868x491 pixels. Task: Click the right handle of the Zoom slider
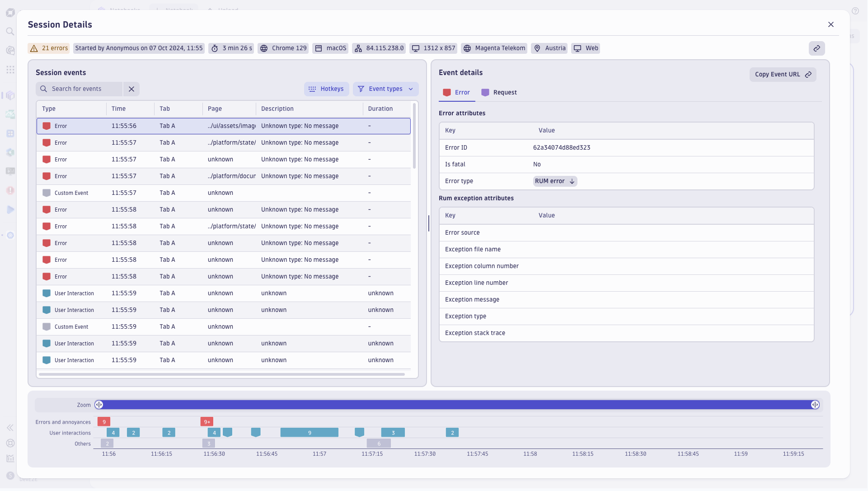(x=816, y=405)
